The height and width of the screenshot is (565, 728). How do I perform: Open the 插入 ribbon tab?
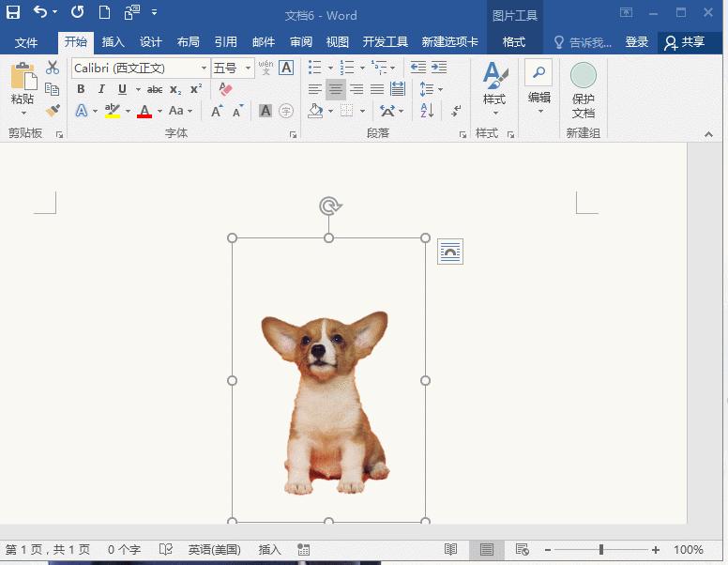click(x=113, y=42)
